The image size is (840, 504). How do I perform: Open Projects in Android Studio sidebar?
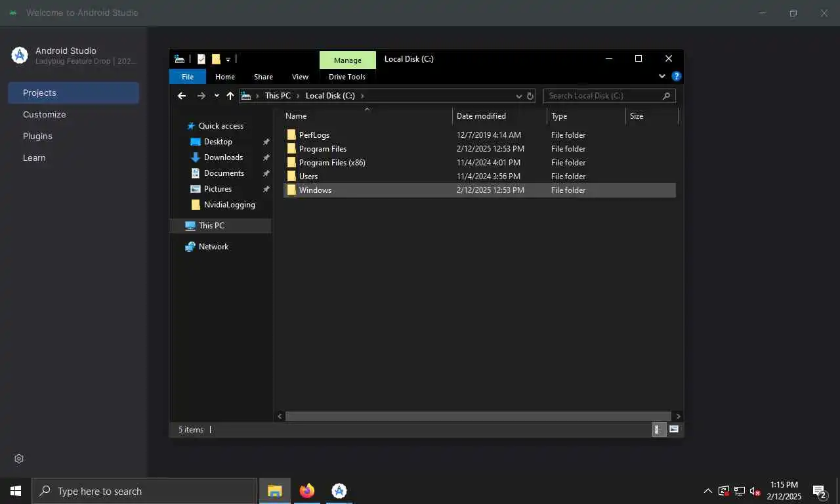(x=73, y=93)
